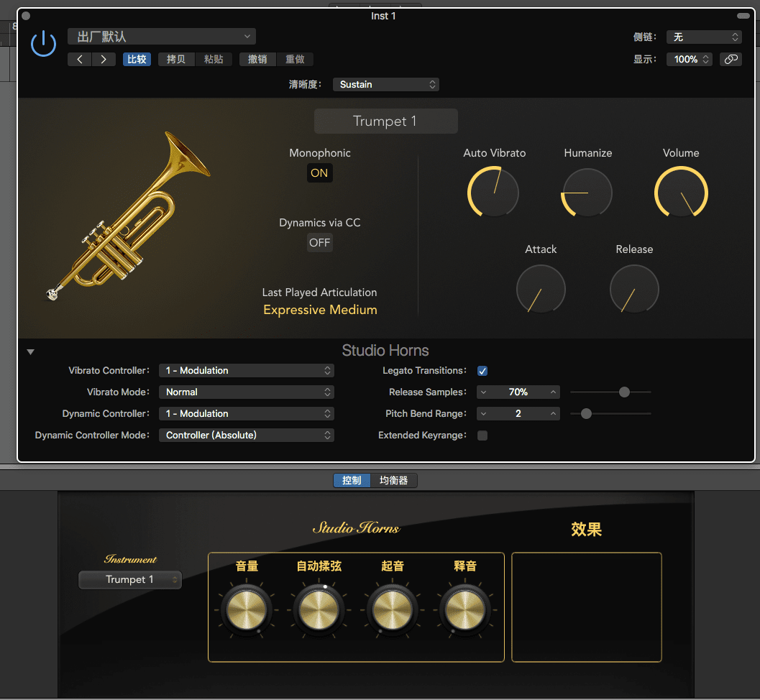Open the Vibrato Controller dropdown

pyautogui.click(x=246, y=371)
